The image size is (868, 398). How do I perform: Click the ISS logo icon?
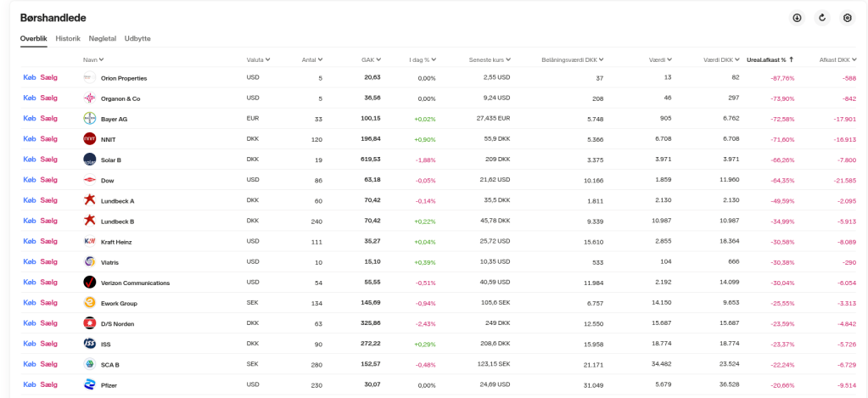(x=90, y=344)
